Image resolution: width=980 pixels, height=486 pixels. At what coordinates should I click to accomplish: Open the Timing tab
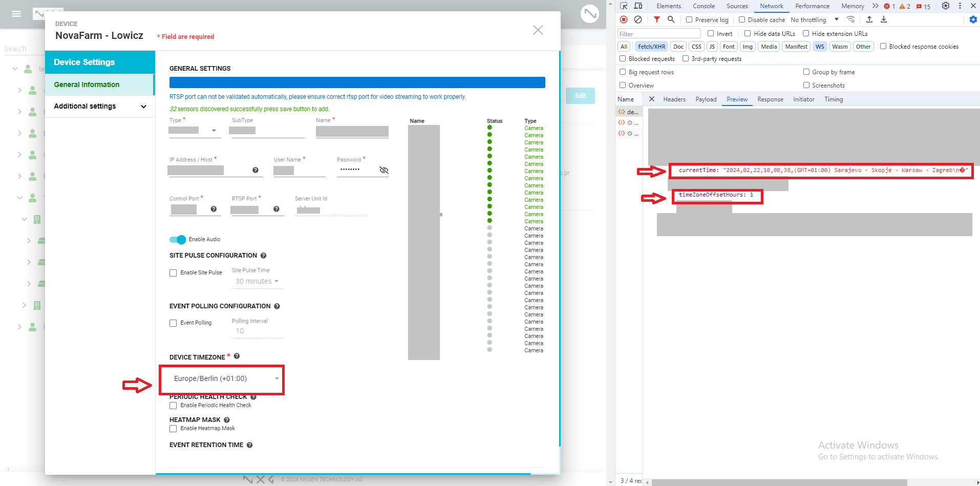pos(834,99)
